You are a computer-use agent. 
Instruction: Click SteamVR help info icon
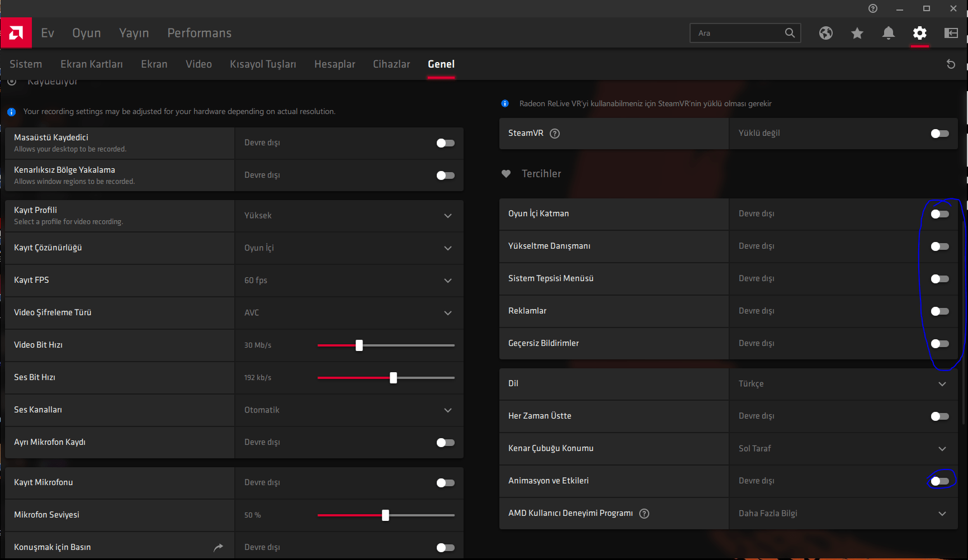click(x=555, y=134)
